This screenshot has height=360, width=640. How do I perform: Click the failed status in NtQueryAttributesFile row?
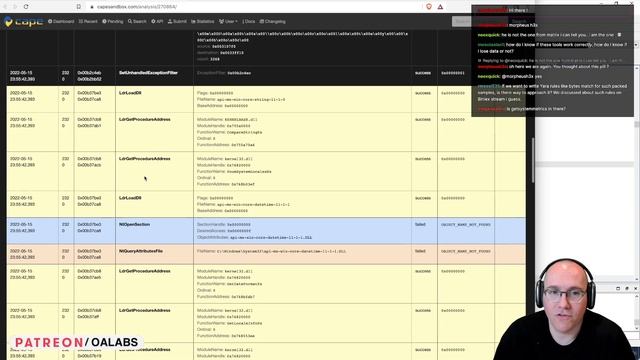(x=420, y=251)
